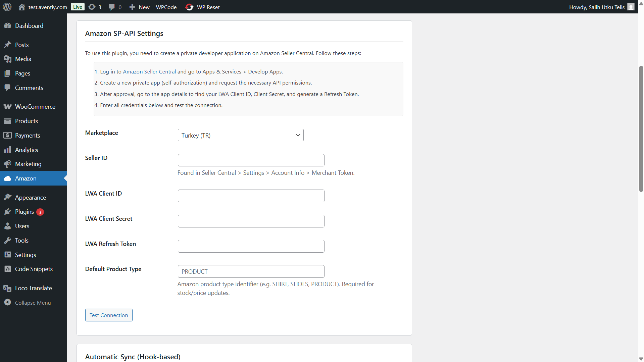
Task: Collapse the admin sidebar menu
Action: (x=32, y=302)
